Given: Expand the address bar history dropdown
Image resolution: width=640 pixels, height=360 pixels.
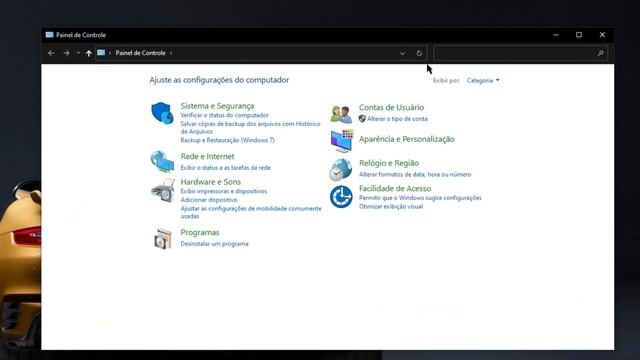Looking at the screenshot, I should point(402,53).
